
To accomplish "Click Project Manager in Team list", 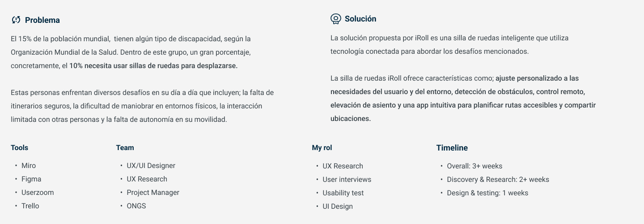I will click(153, 193).
